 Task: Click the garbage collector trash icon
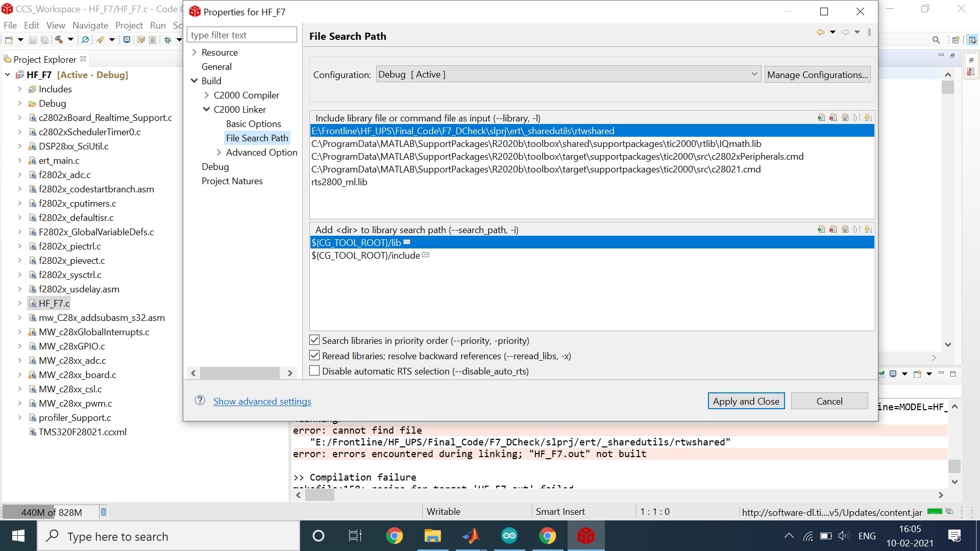click(x=104, y=512)
